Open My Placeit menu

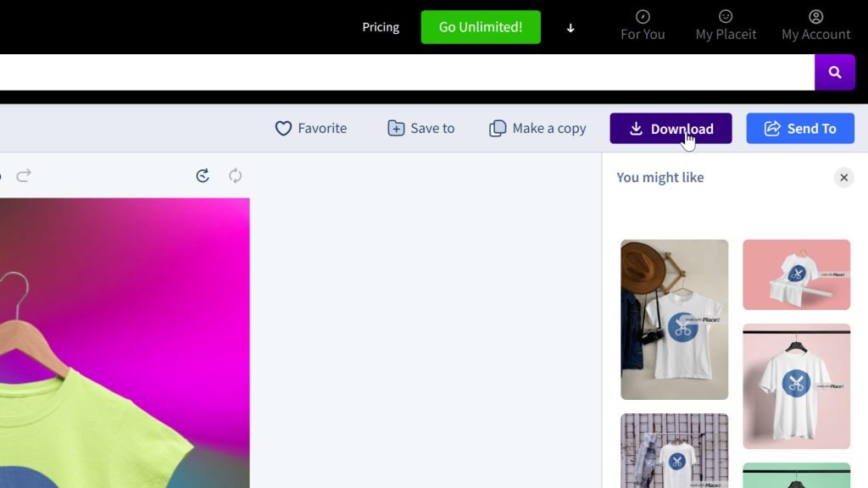726,26
